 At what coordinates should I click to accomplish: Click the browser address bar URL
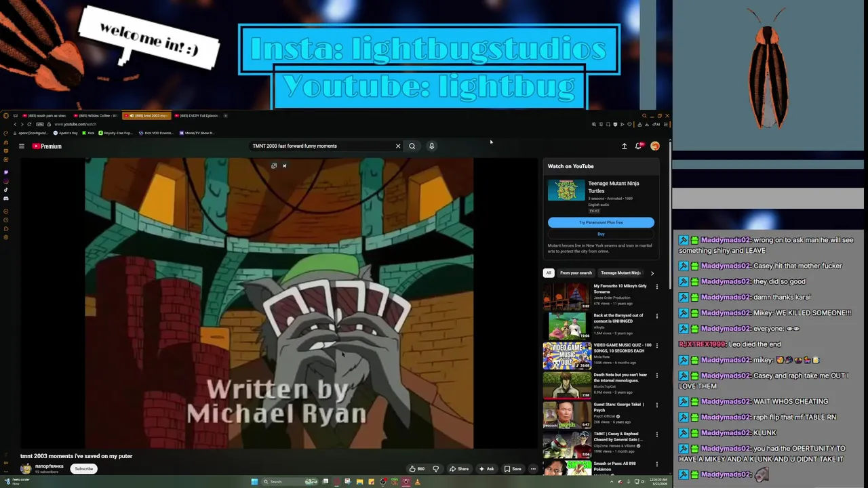point(75,124)
